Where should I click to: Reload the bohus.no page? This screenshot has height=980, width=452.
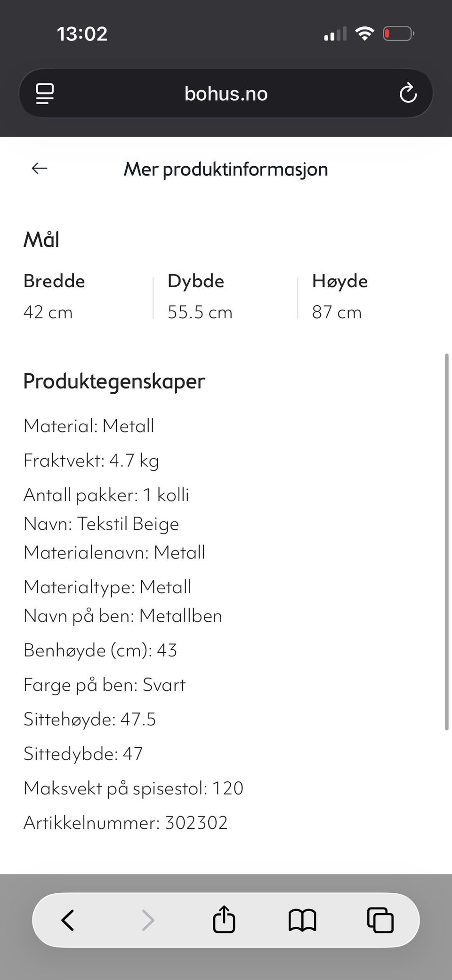click(408, 93)
